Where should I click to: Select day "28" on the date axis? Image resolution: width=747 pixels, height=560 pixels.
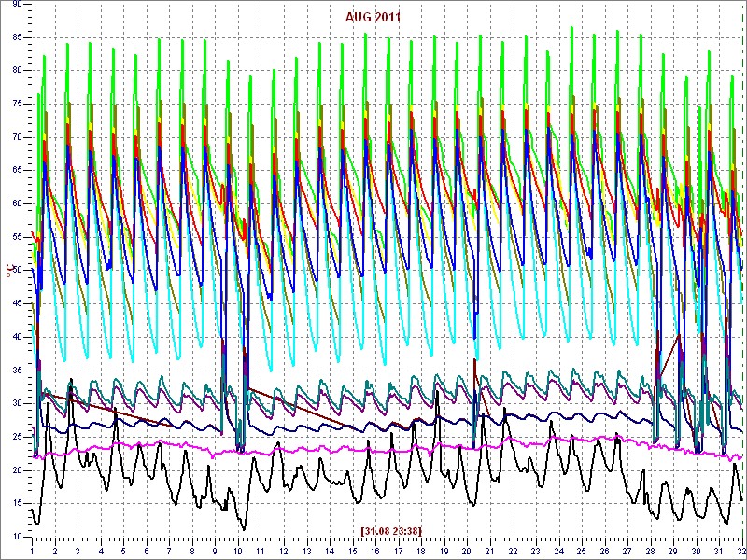pyautogui.click(x=649, y=551)
